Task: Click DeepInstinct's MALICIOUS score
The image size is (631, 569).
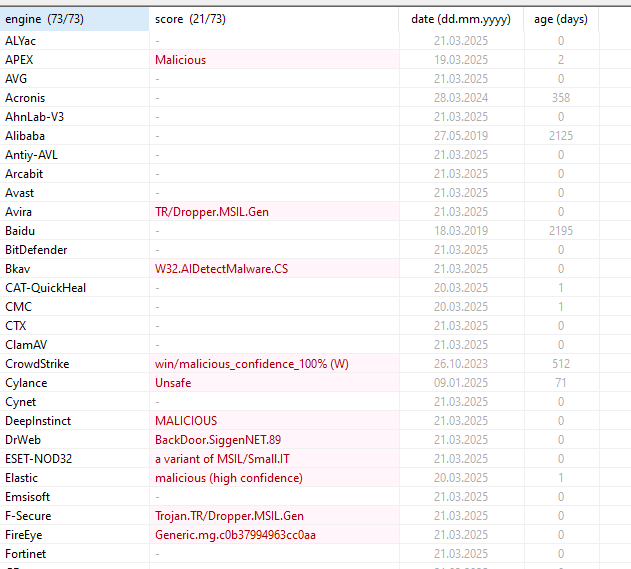Action: [x=186, y=421]
